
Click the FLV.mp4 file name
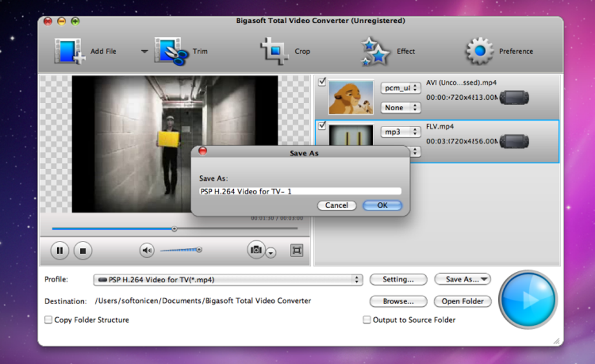coord(440,127)
